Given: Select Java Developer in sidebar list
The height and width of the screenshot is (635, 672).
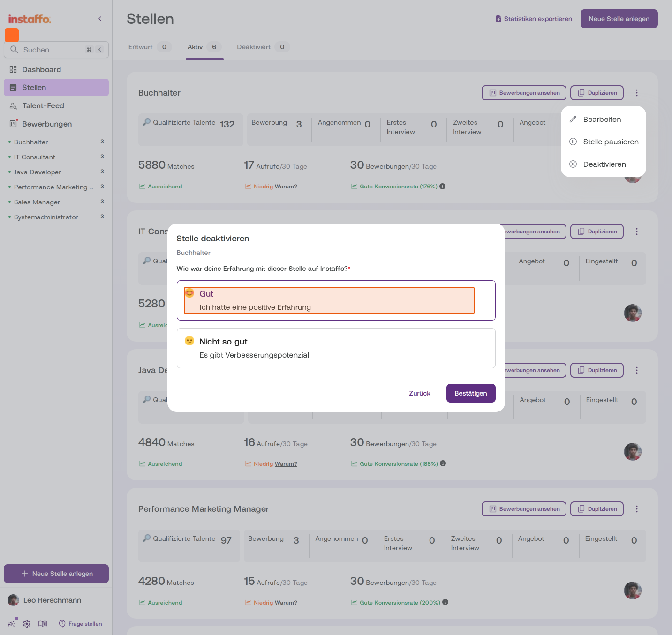Looking at the screenshot, I should click(x=56, y=172).
